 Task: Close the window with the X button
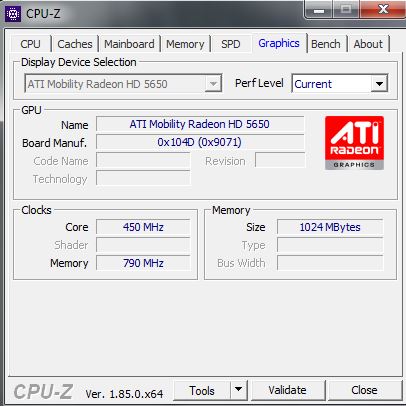(x=383, y=9)
